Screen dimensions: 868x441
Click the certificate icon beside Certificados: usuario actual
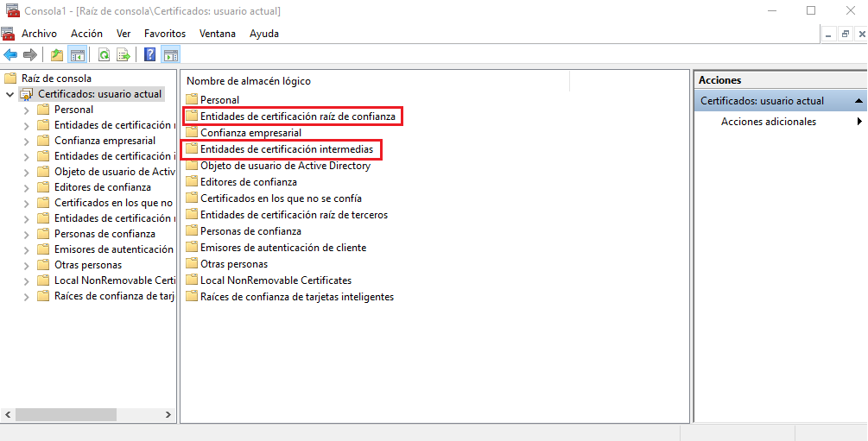pyautogui.click(x=27, y=94)
